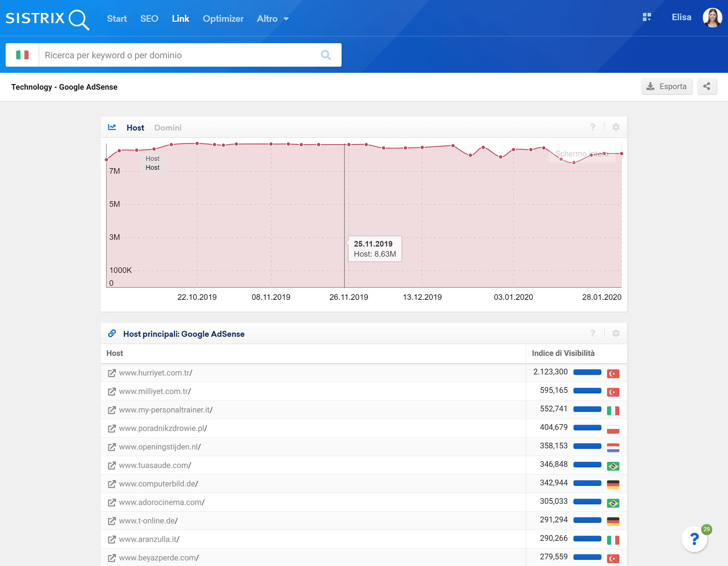Open external link icon for www.t-online.de
The height and width of the screenshot is (566, 728).
click(112, 521)
